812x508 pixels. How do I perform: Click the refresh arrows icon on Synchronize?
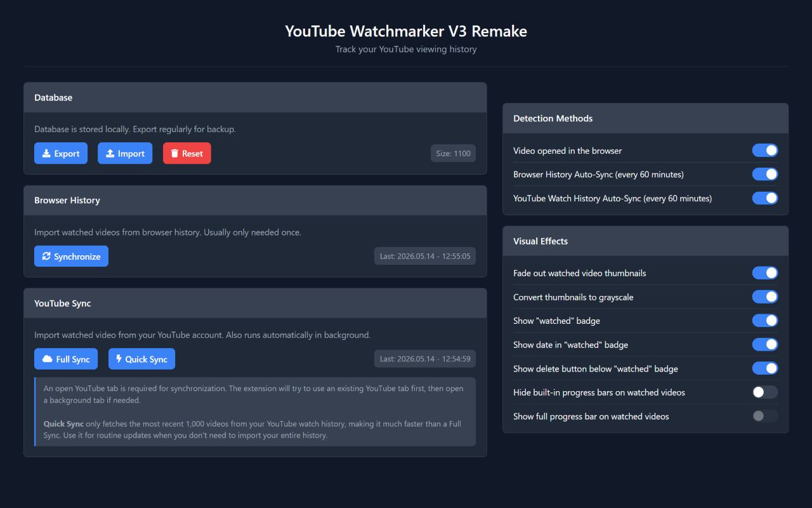[46, 257]
